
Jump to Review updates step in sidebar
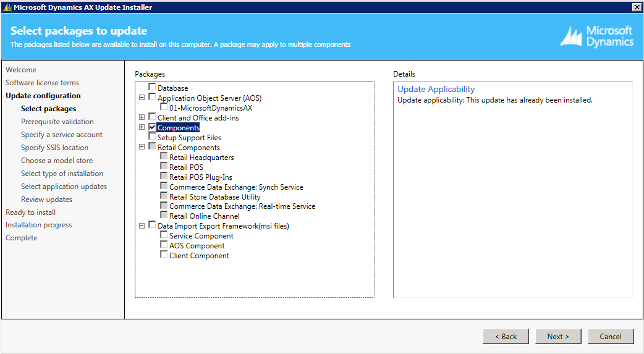click(x=46, y=200)
